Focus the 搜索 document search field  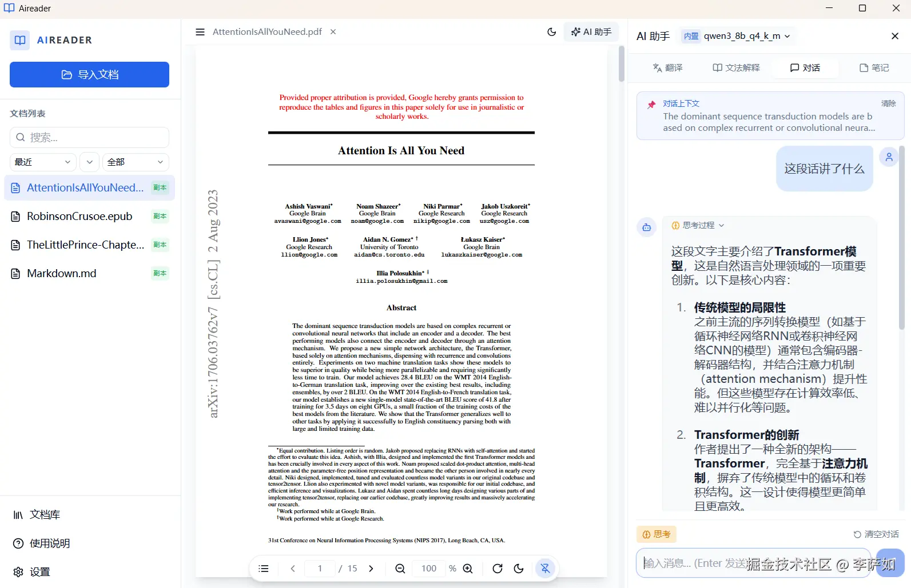[89, 137]
